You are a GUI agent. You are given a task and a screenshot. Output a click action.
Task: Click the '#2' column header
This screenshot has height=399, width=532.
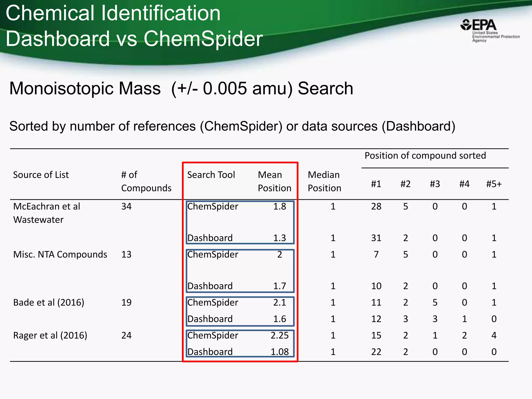click(405, 184)
